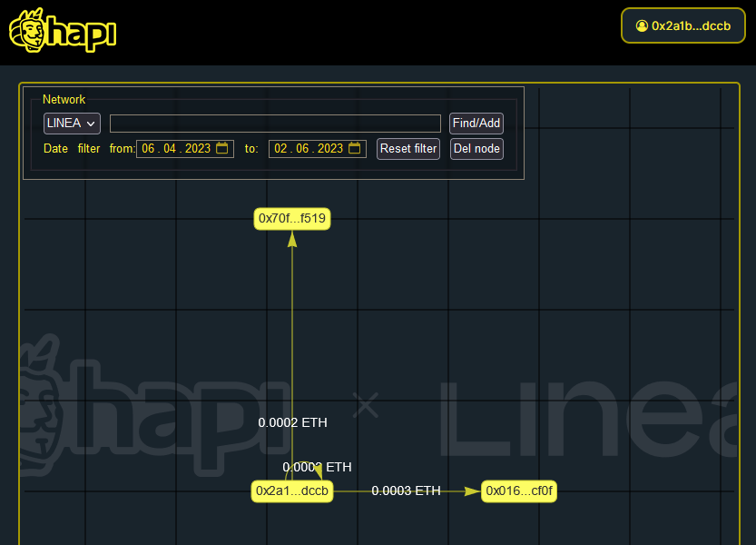Click the to date field 02.06.2023
The image size is (756, 545).
click(x=318, y=149)
